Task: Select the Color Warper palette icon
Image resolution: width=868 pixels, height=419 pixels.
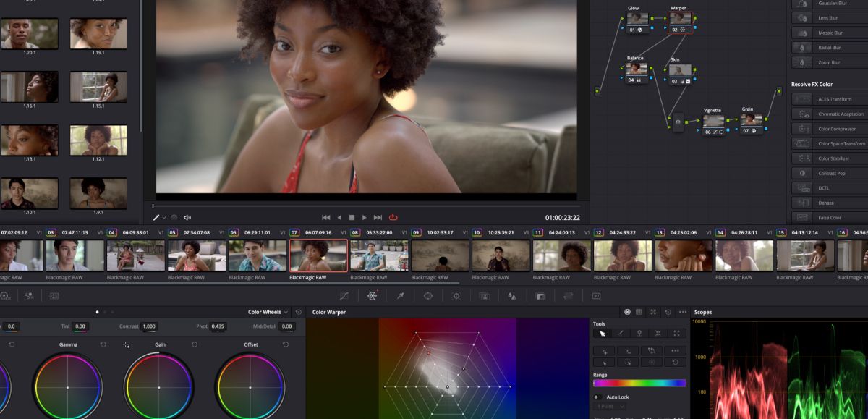Action: pos(372,296)
